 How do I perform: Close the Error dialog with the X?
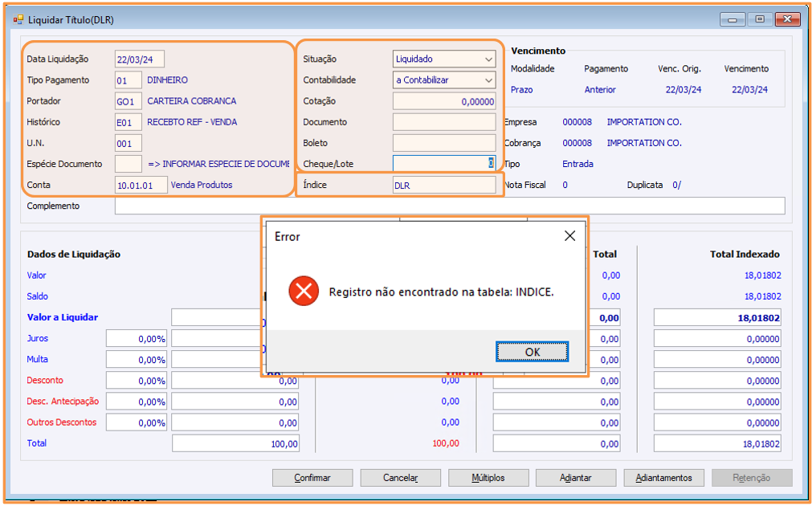(x=569, y=236)
